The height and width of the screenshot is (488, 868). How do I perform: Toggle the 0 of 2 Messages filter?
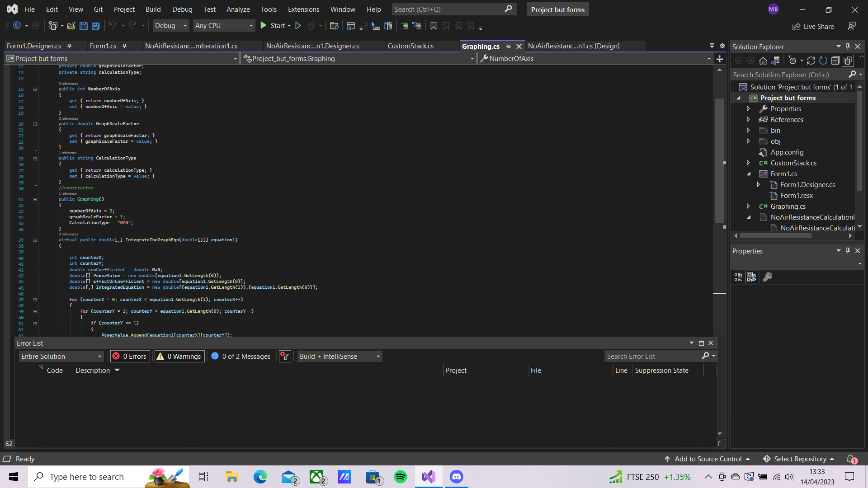click(x=241, y=356)
